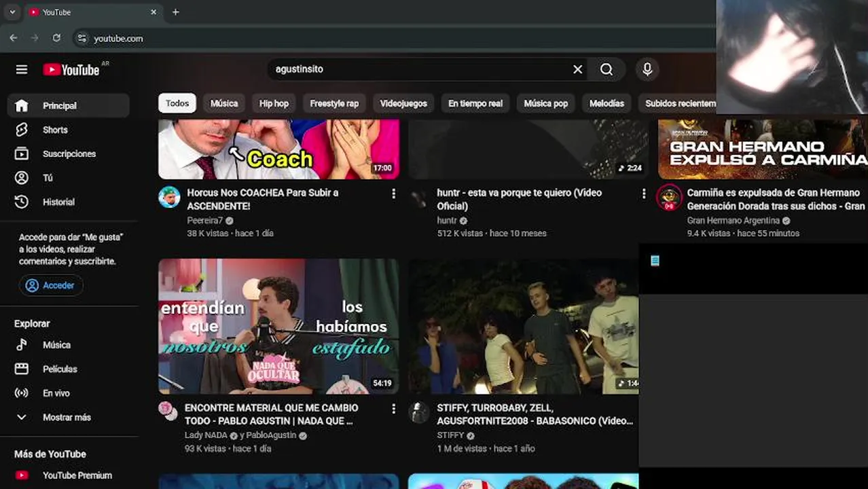Image resolution: width=868 pixels, height=489 pixels.
Task: Select the Melodías filter chip
Action: 607,103
